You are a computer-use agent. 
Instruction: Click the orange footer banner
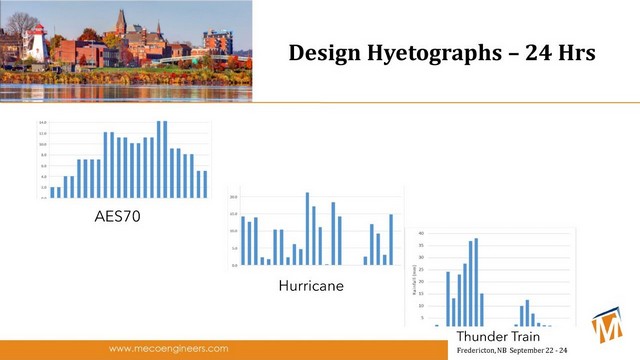(224, 350)
